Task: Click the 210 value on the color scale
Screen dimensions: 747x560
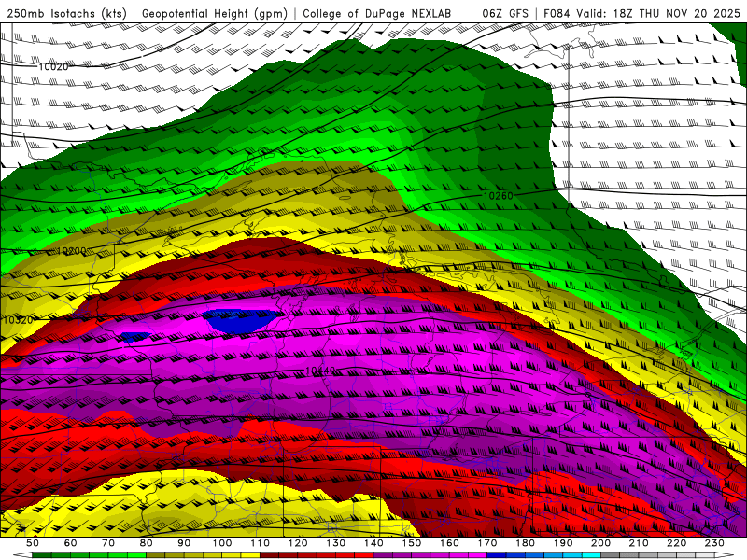Action: coord(640,543)
